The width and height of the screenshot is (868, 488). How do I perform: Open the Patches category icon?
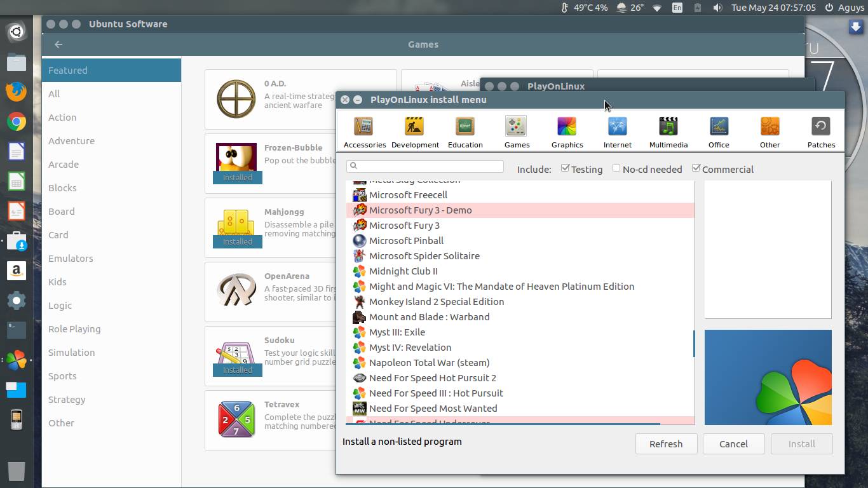coord(821,126)
